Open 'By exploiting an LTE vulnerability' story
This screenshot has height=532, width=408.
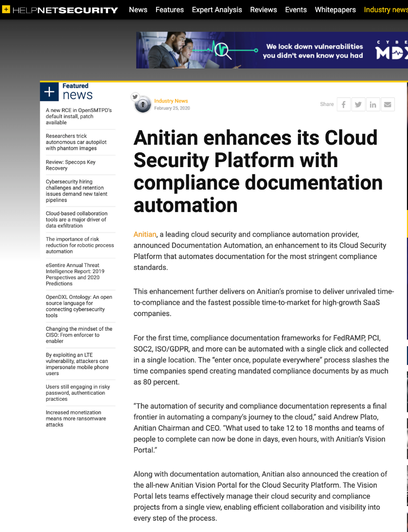coord(77,364)
